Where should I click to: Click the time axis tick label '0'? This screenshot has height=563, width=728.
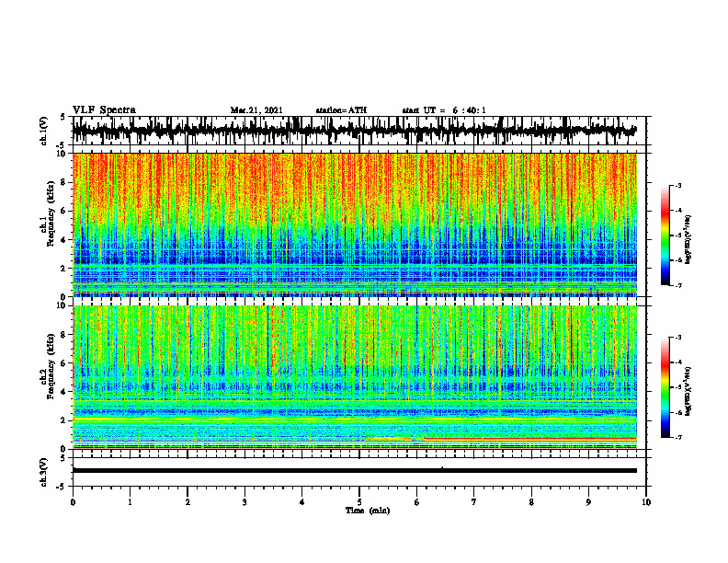[73, 502]
